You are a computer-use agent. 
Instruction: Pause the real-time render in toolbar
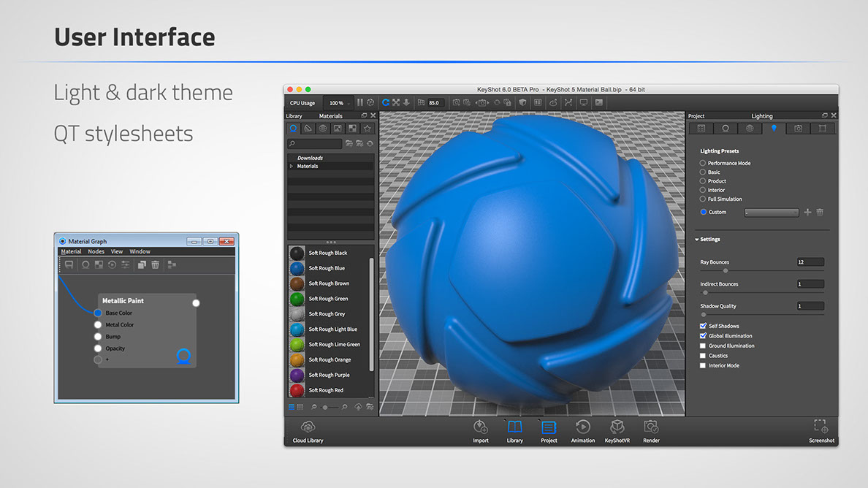click(359, 103)
